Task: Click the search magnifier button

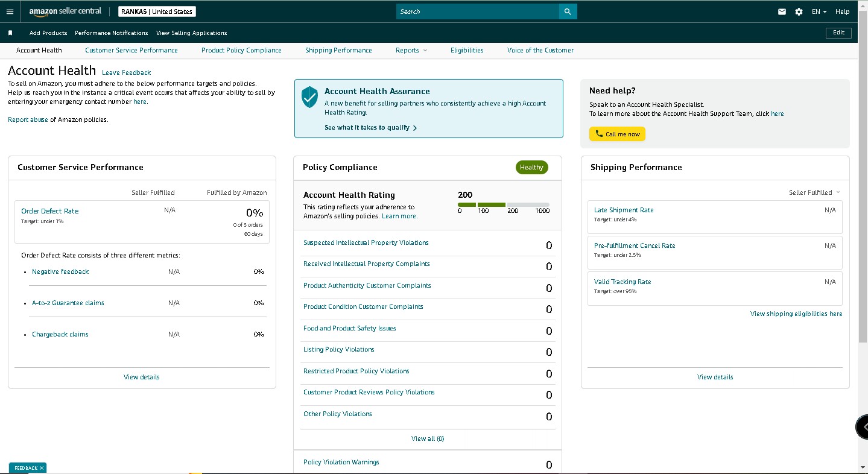Action: coord(568,11)
